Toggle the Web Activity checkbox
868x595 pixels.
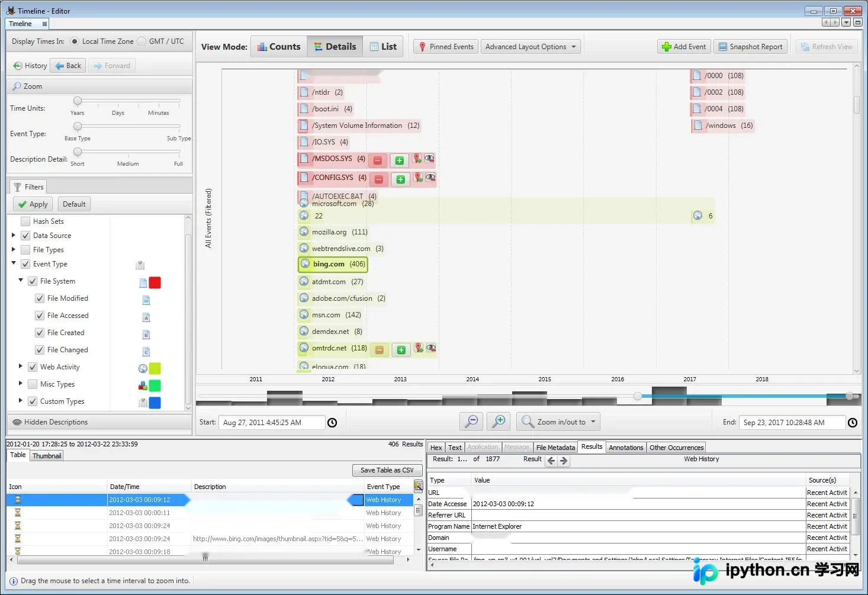33,367
